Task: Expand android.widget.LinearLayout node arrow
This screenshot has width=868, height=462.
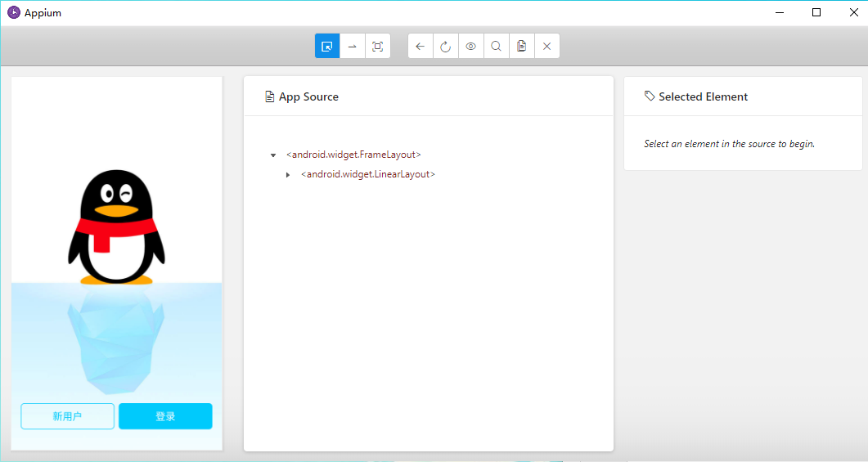Action: coord(288,175)
